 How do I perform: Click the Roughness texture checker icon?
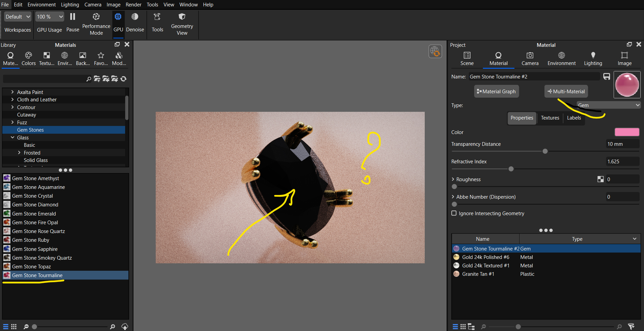[x=601, y=179]
